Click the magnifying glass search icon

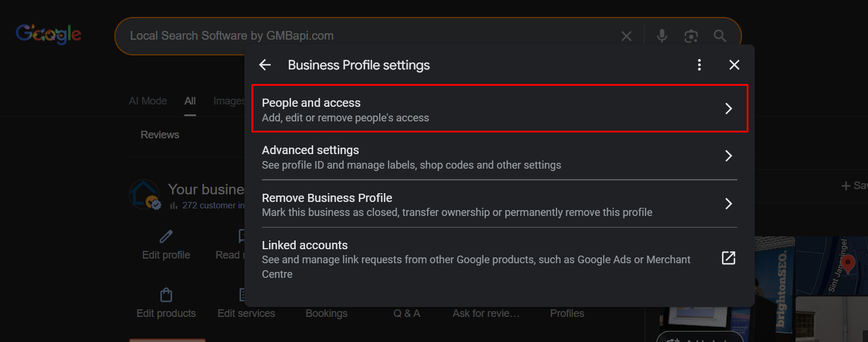click(720, 36)
